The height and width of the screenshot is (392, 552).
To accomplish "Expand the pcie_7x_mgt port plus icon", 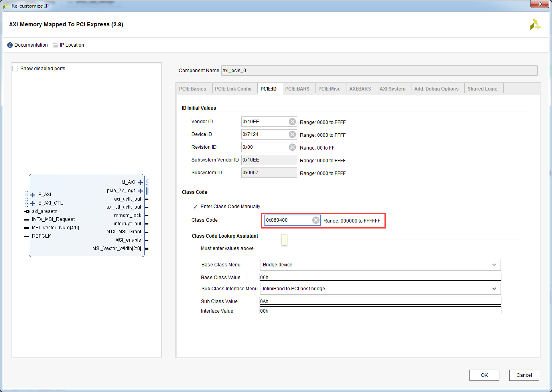I will [x=140, y=191].
